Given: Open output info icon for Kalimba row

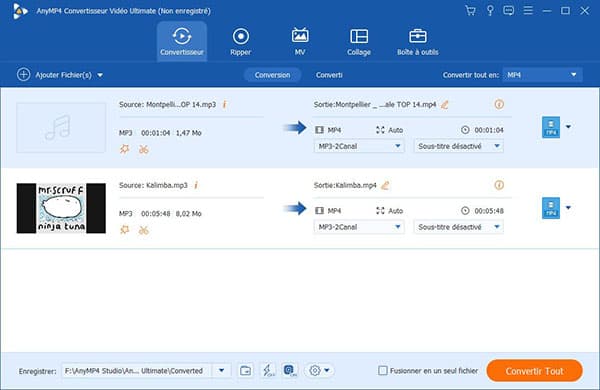Looking at the screenshot, I should [499, 185].
